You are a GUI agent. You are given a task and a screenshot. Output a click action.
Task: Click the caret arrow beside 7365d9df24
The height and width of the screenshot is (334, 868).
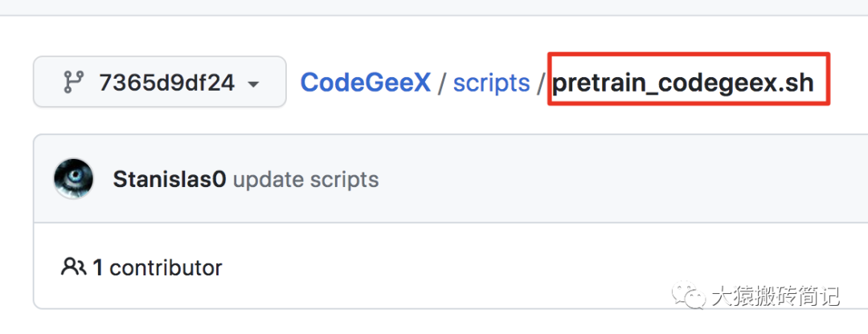pyautogui.click(x=253, y=83)
